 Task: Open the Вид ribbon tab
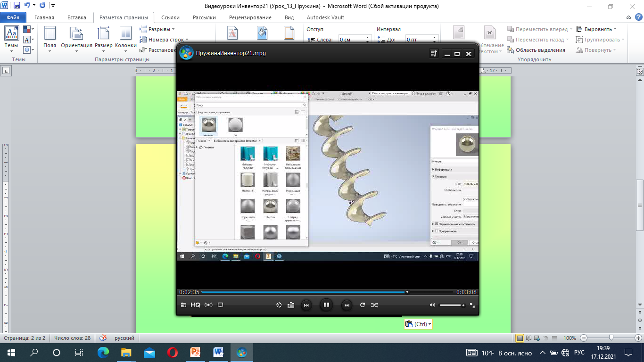[289, 17]
